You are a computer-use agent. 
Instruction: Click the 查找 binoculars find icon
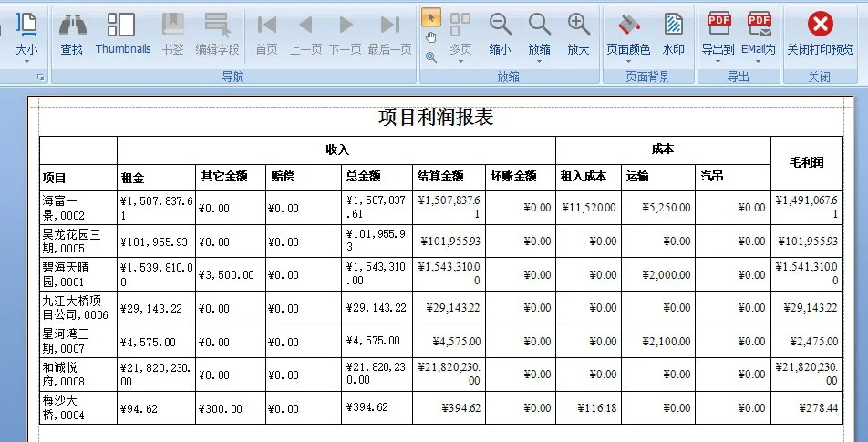click(x=71, y=32)
